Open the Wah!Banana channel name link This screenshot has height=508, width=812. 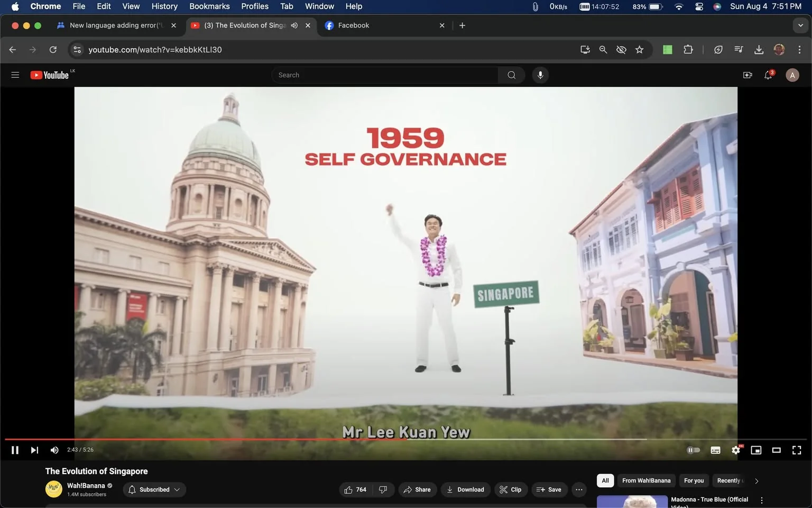click(x=86, y=485)
